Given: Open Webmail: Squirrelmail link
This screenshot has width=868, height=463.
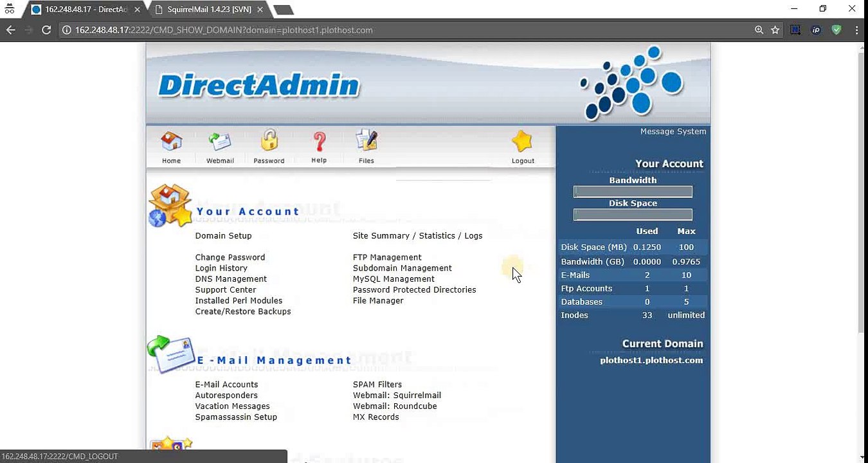Looking at the screenshot, I should coord(397,395).
